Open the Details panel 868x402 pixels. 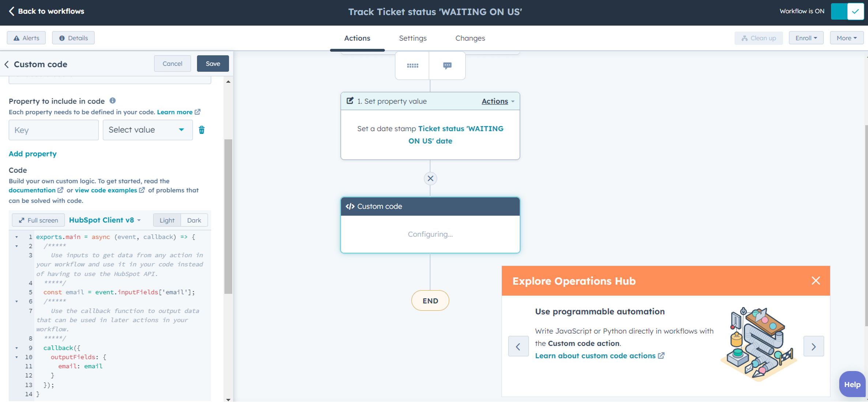73,38
